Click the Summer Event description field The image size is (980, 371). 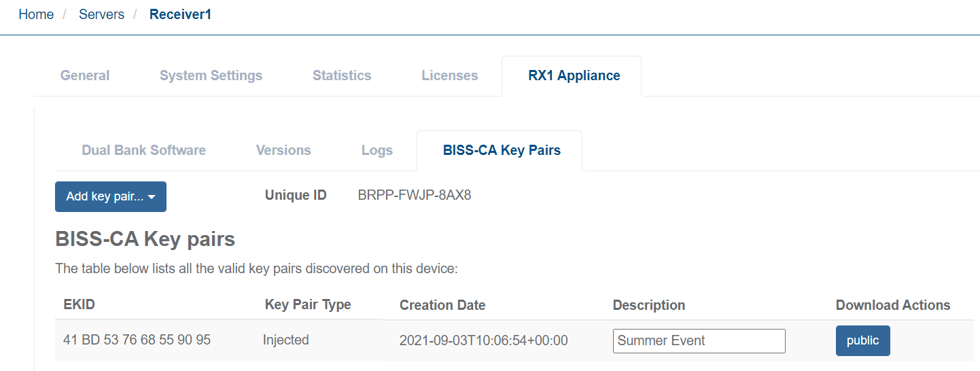point(699,341)
